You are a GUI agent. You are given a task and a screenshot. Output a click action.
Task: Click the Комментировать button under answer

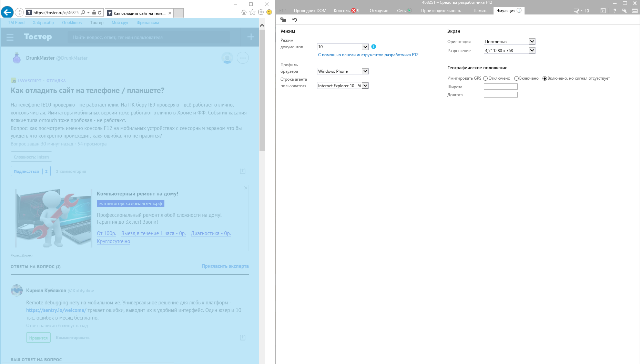[72, 338]
